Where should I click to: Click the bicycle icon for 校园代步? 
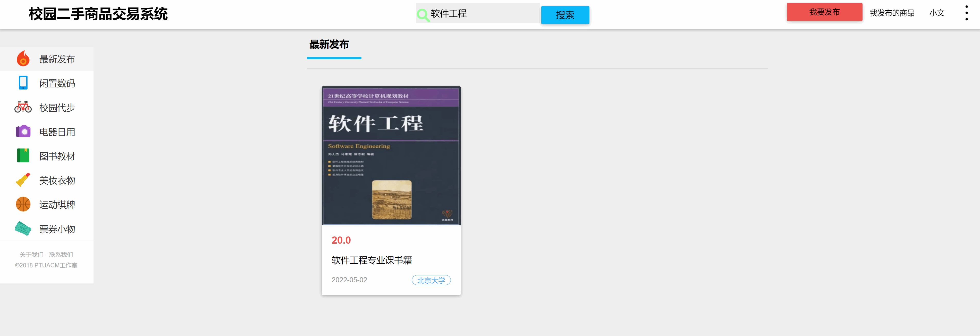[23, 107]
